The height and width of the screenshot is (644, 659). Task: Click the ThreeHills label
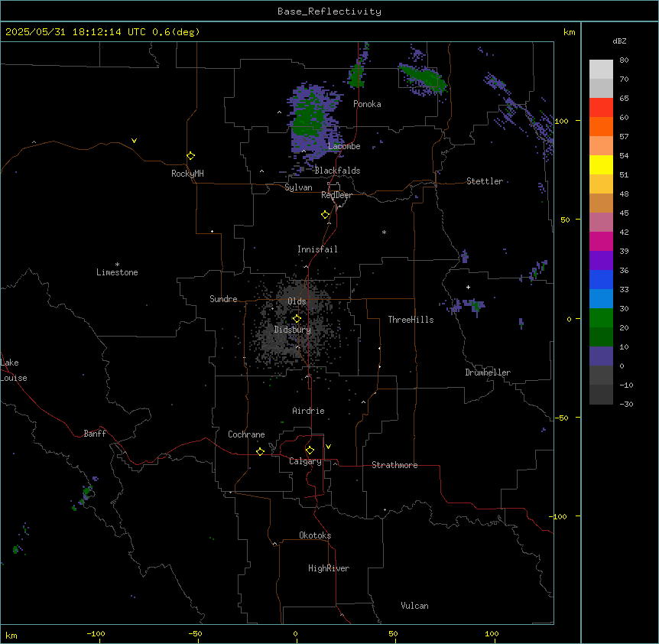point(411,320)
